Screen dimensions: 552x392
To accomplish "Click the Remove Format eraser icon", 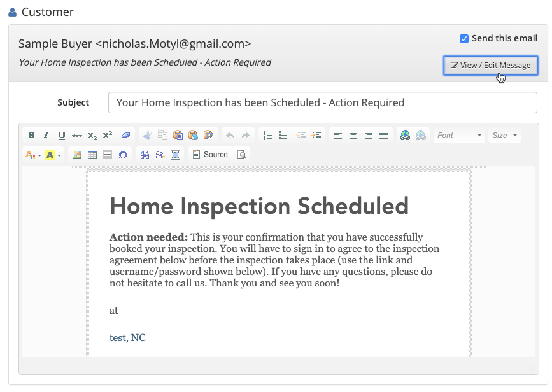I will coord(125,136).
